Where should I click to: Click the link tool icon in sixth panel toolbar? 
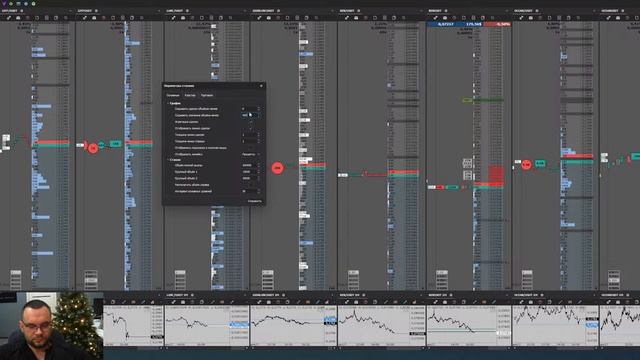coord(435,18)
